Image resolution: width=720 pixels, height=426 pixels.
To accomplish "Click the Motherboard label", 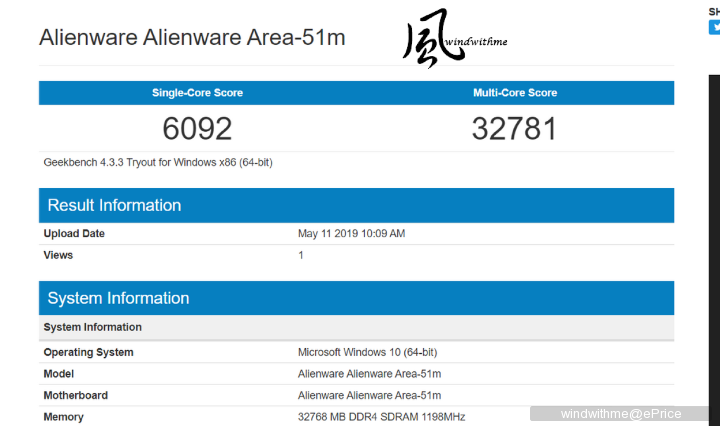I will pos(76,396).
